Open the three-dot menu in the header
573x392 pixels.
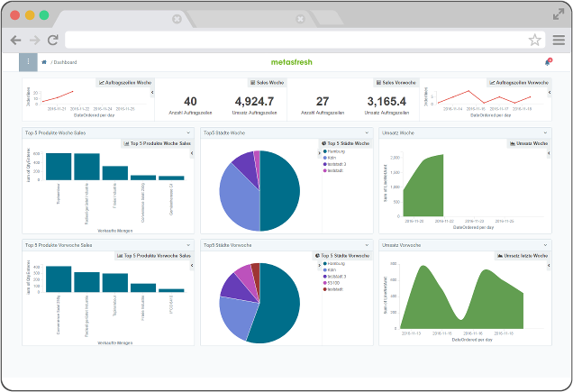click(28, 61)
